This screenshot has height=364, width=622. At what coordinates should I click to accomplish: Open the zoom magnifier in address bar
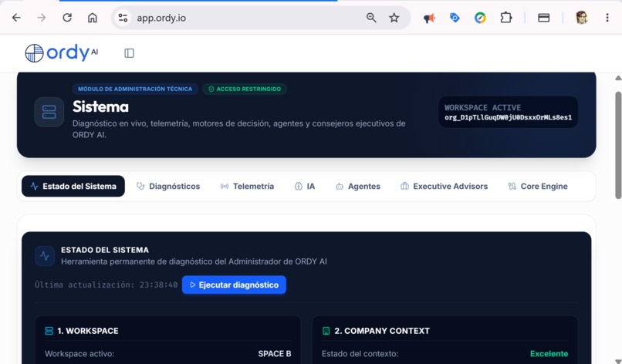coord(371,18)
